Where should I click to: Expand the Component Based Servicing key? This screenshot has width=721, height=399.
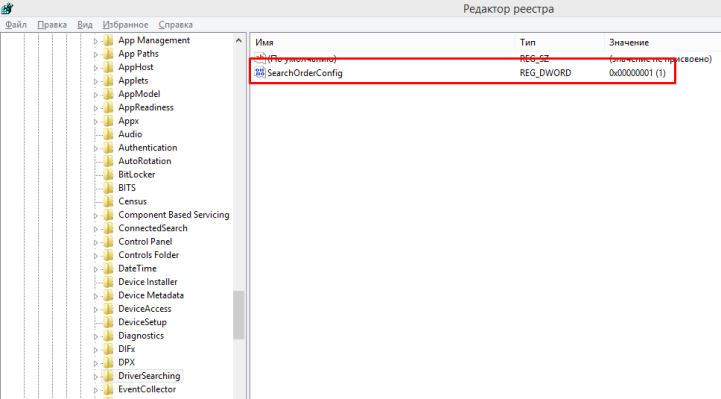[96, 216]
